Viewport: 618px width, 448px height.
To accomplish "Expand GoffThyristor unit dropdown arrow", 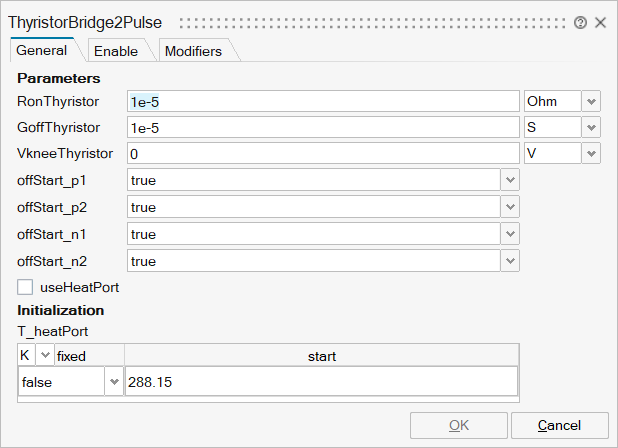I will [591, 127].
